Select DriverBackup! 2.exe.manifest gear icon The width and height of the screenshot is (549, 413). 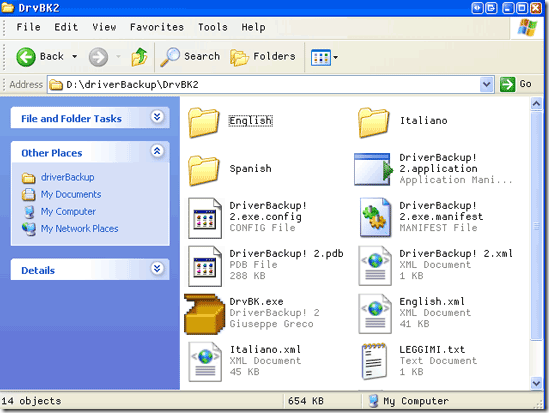(x=375, y=217)
